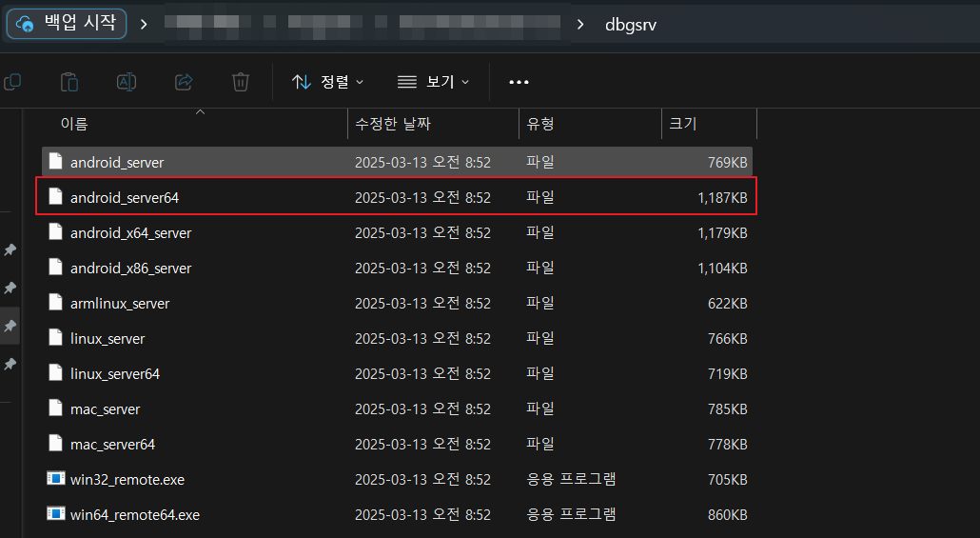Screen dimensions: 980x538
Task: Click the Paste clipboard icon
Action: (x=69, y=82)
